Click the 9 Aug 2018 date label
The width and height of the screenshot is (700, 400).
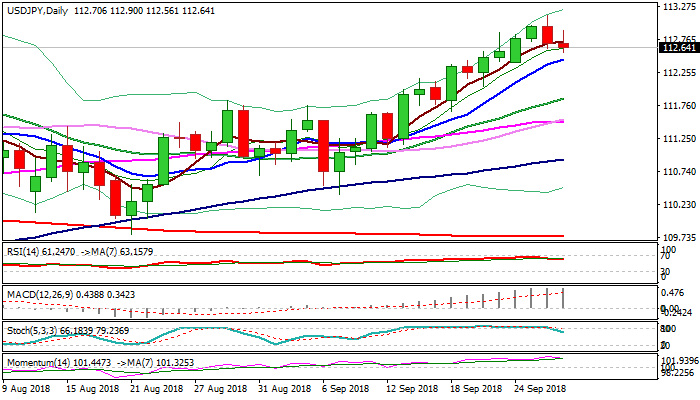coord(28,388)
